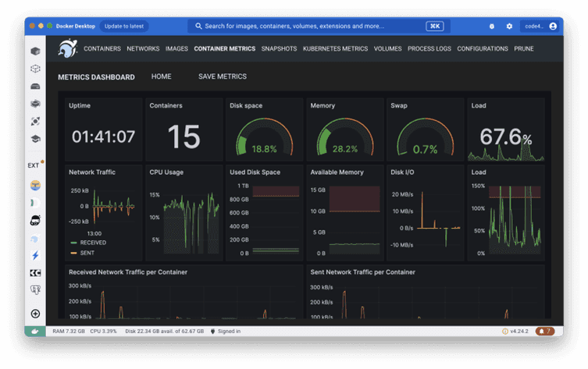Open the orange-and-blue round extension icon

(x=35, y=185)
